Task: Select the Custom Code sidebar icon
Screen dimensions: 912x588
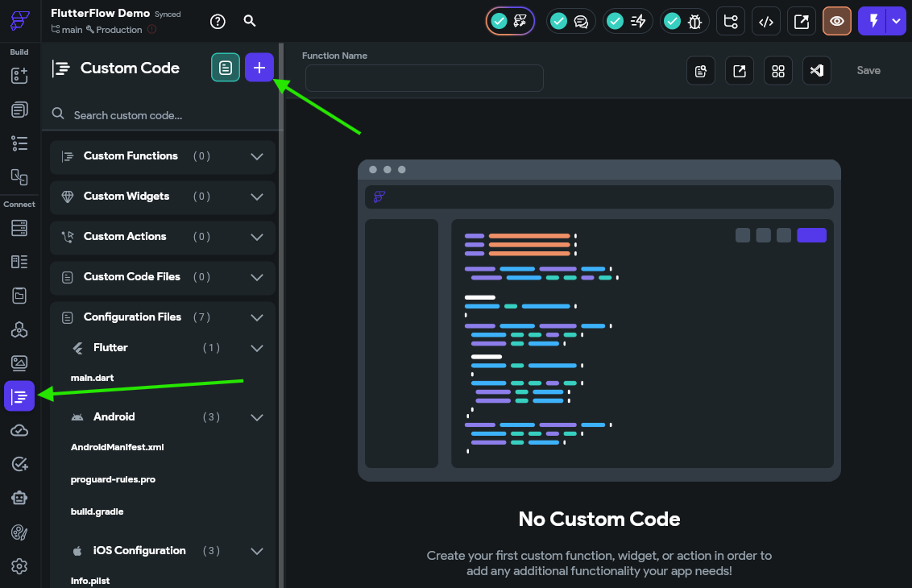Action: tap(19, 396)
